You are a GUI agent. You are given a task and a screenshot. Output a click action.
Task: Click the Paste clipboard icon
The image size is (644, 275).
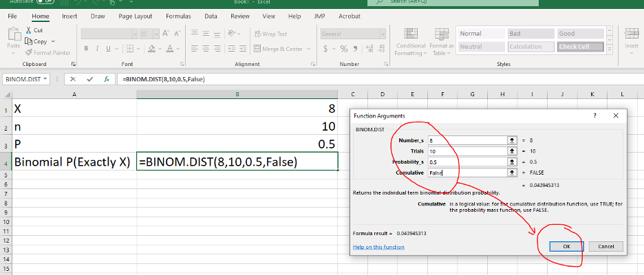coord(14,35)
